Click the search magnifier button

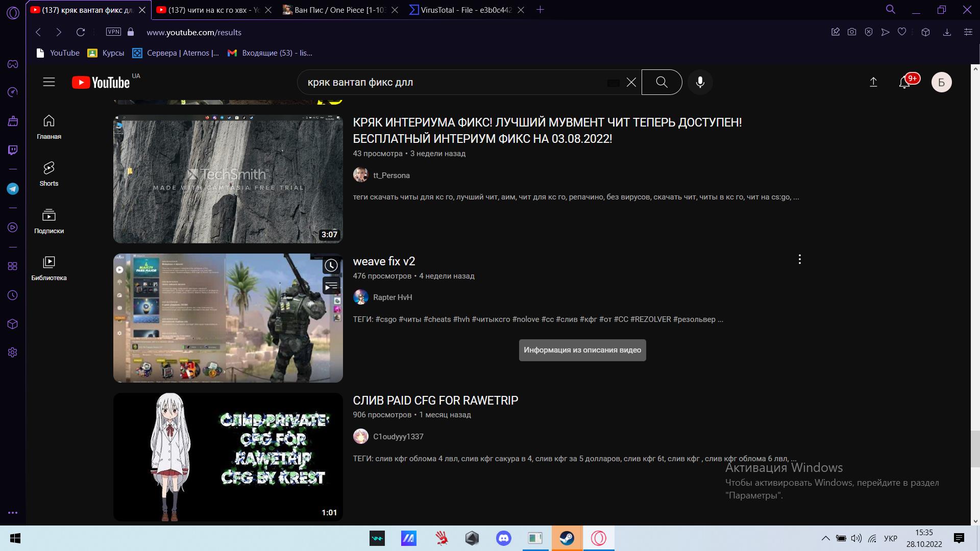tap(661, 82)
